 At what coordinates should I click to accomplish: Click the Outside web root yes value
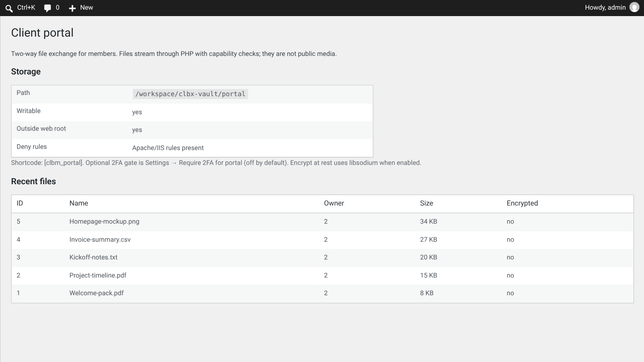pyautogui.click(x=137, y=130)
